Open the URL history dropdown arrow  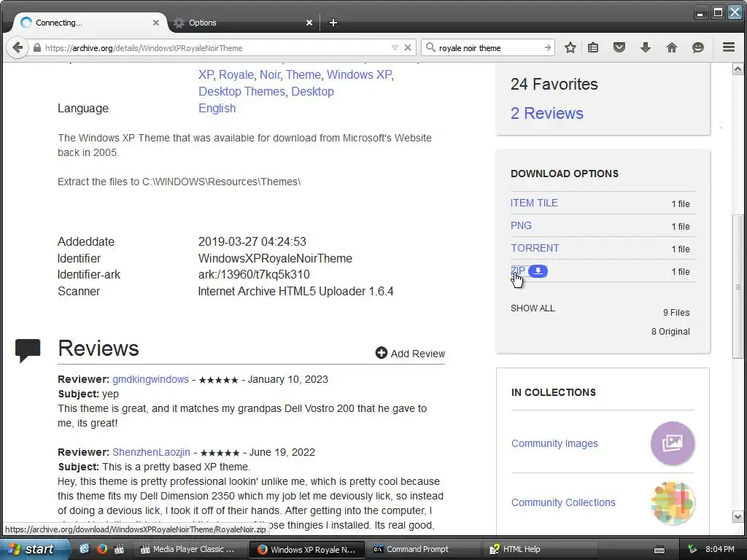(395, 47)
